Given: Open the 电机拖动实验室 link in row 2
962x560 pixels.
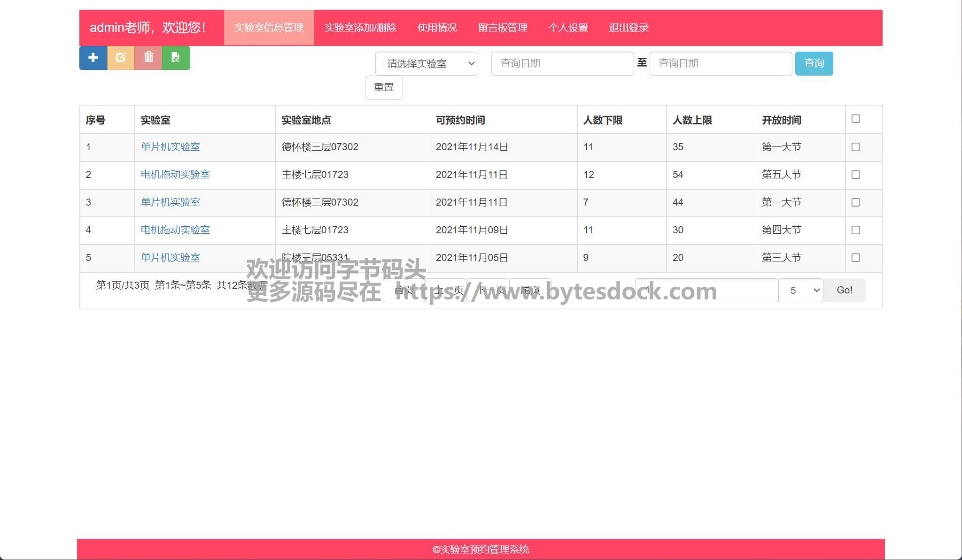Looking at the screenshot, I should point(175,175).
